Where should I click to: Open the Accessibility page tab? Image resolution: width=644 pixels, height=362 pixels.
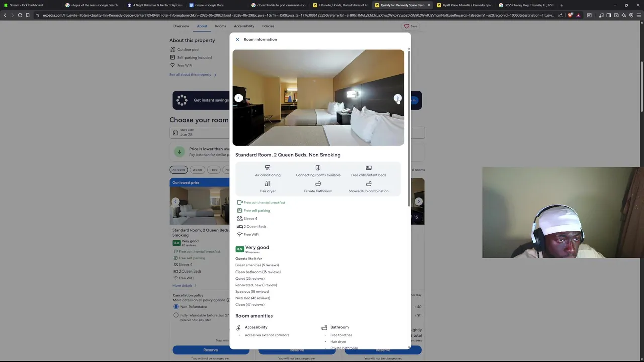(x=244, y=26)
